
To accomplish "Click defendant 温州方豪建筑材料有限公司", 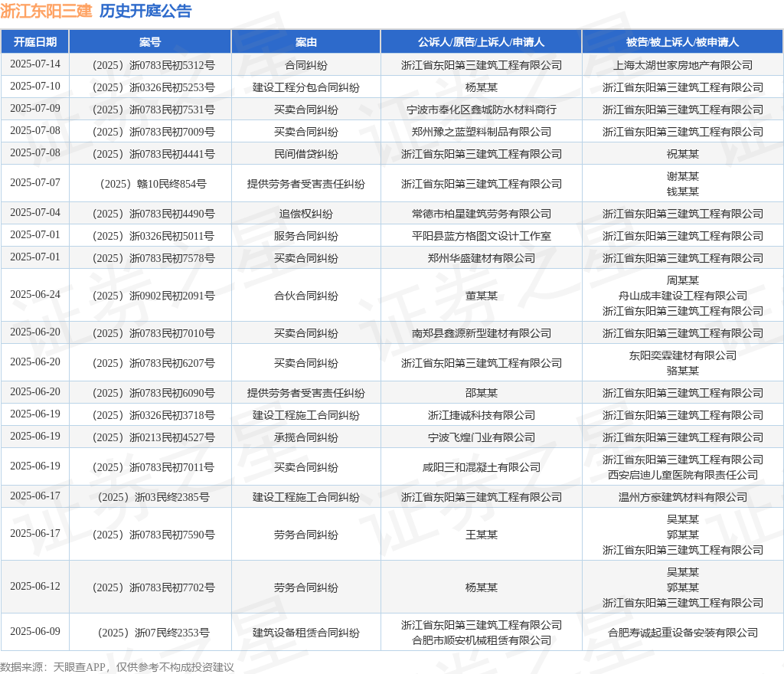I will 682,498.
